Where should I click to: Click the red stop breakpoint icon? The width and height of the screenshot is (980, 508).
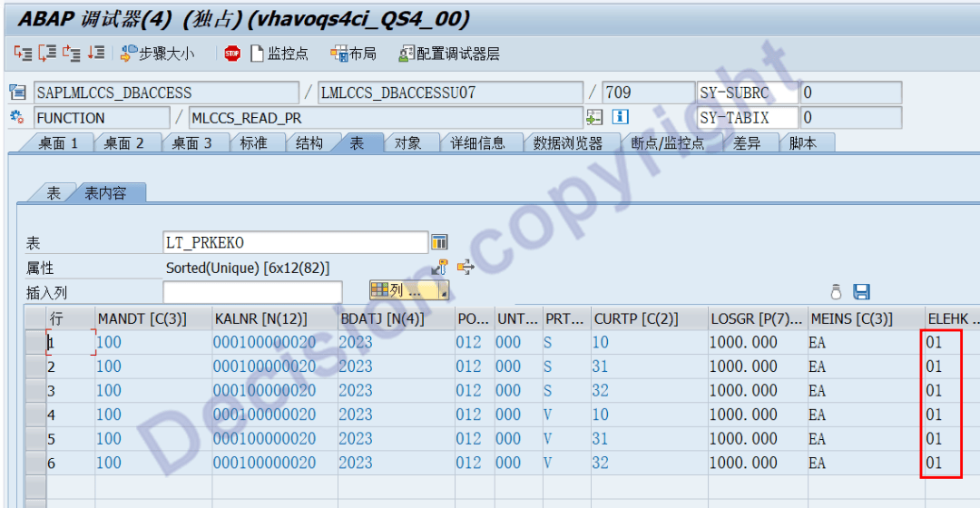tap(232, 54)
